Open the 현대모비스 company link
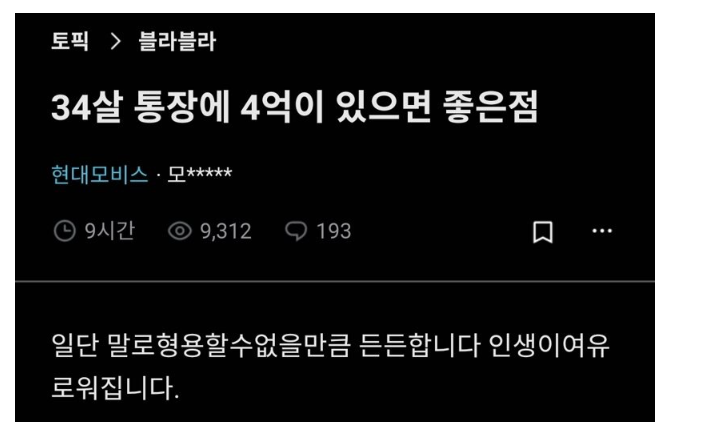Screen dimensions: 725x422 click(x=99, y=174)
